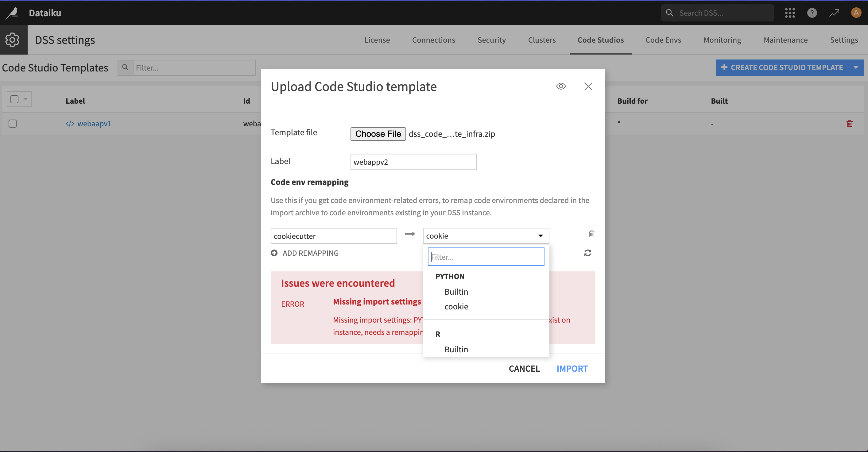
Task: Click the activity trend arrow icon
Action: pos(834,13)
